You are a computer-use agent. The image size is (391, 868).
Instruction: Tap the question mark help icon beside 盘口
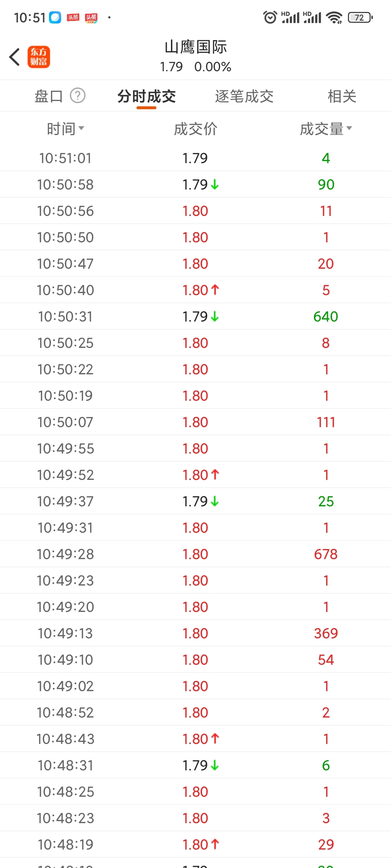point(77,96)
